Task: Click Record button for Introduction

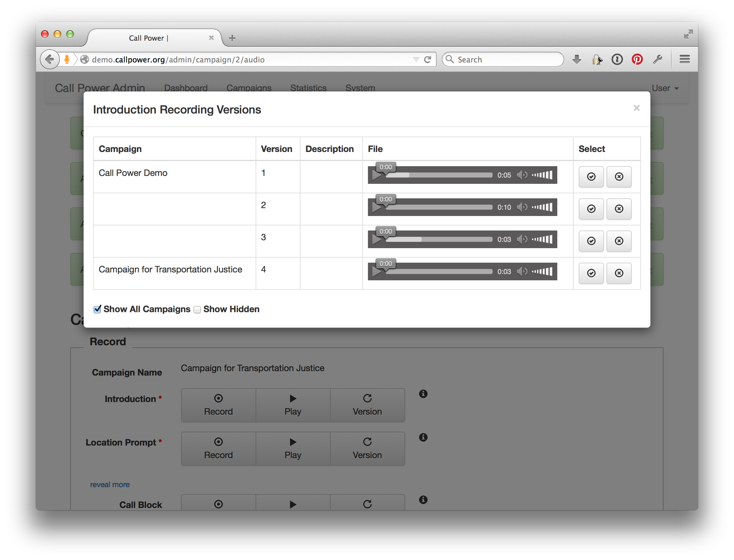Action: coord(219,405)
